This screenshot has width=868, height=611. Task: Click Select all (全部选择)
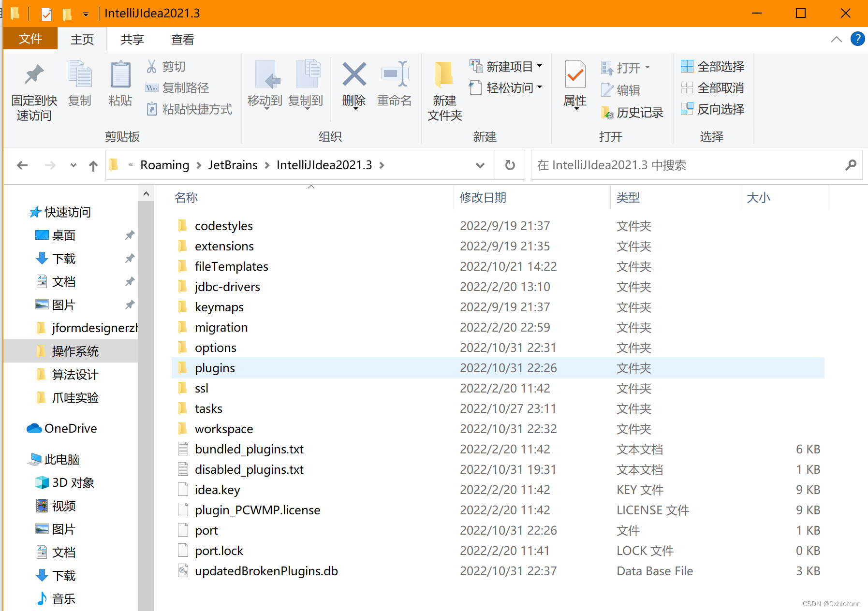point(713,66)
